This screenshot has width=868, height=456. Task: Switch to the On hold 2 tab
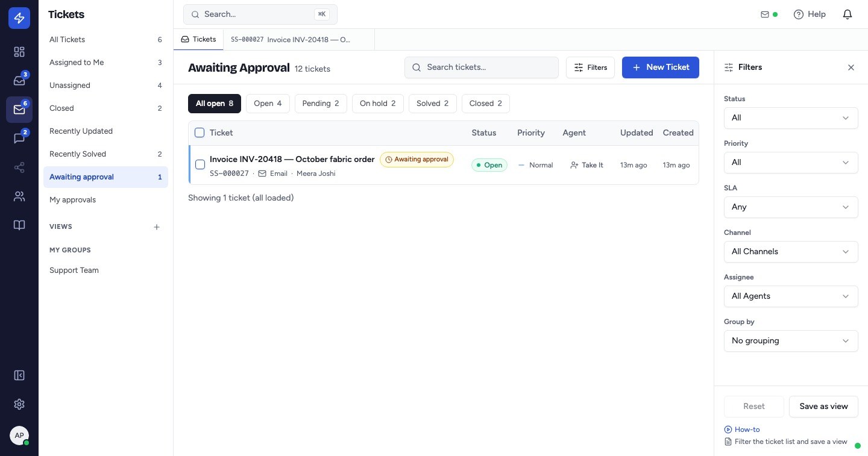pos(378,104)
